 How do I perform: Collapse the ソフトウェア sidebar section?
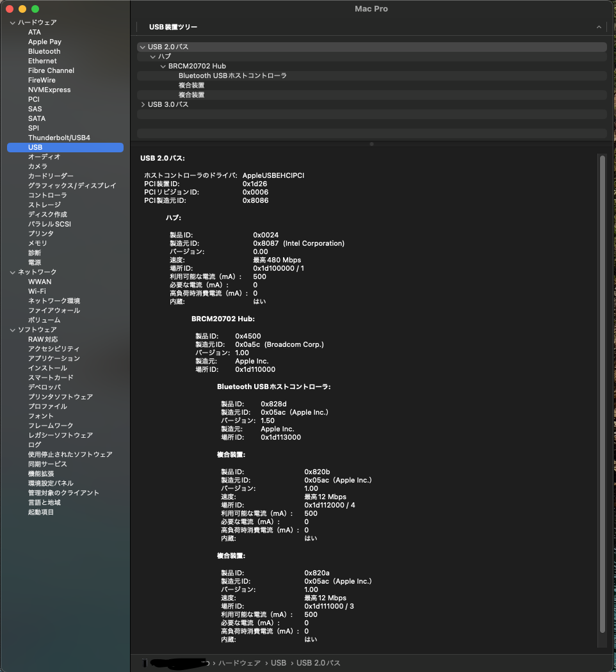click(x=12, y=330)
